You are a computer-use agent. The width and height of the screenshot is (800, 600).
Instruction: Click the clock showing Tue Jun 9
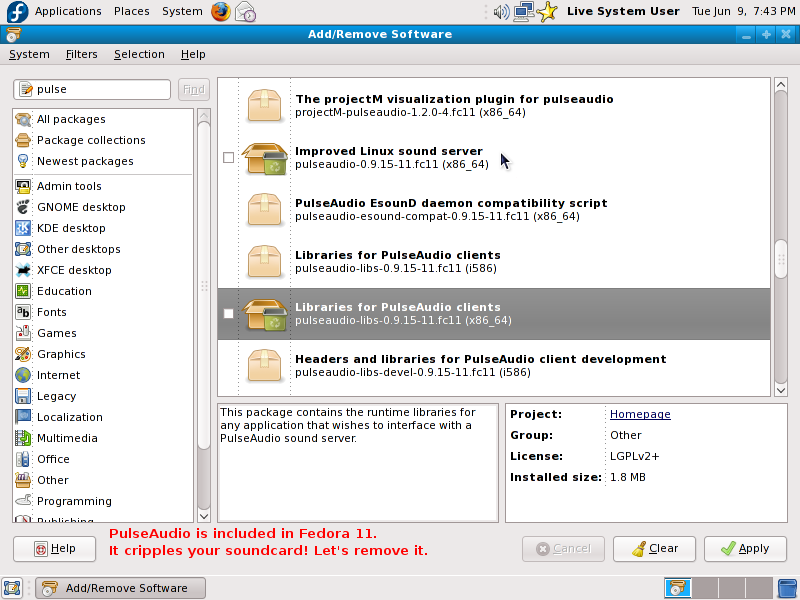tap(743, 11)
